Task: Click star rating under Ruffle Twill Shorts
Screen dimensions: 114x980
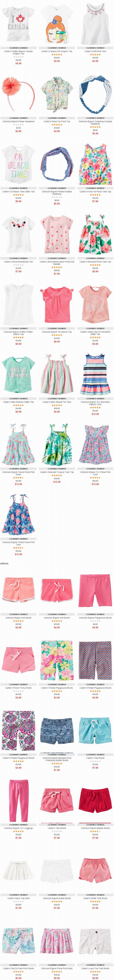Action: coord(95,902)
